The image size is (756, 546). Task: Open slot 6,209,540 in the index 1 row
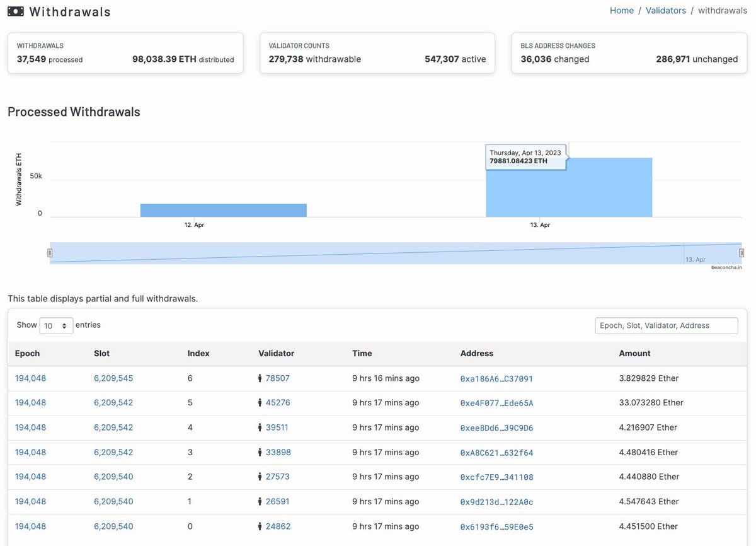click(113, 502)
